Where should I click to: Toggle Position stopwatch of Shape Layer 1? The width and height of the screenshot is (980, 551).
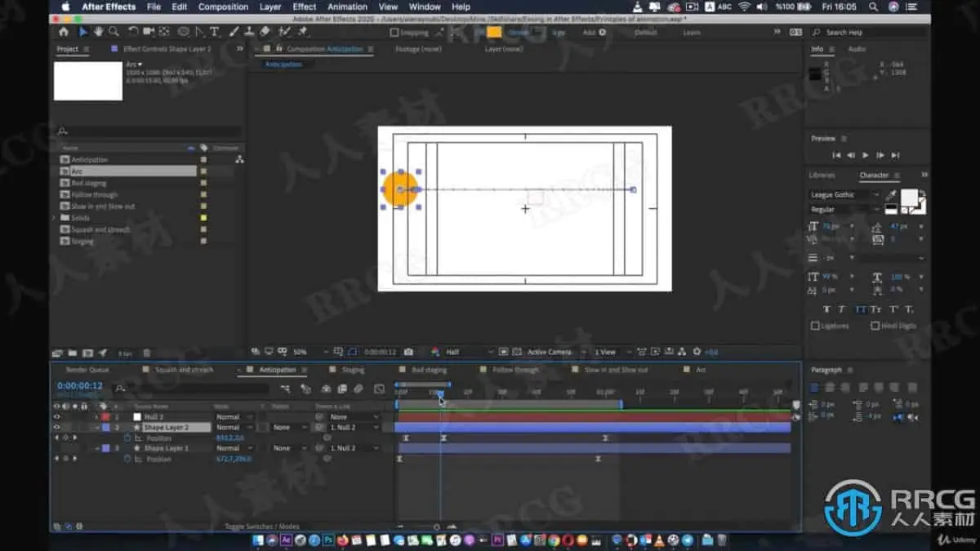coord(127,459)
